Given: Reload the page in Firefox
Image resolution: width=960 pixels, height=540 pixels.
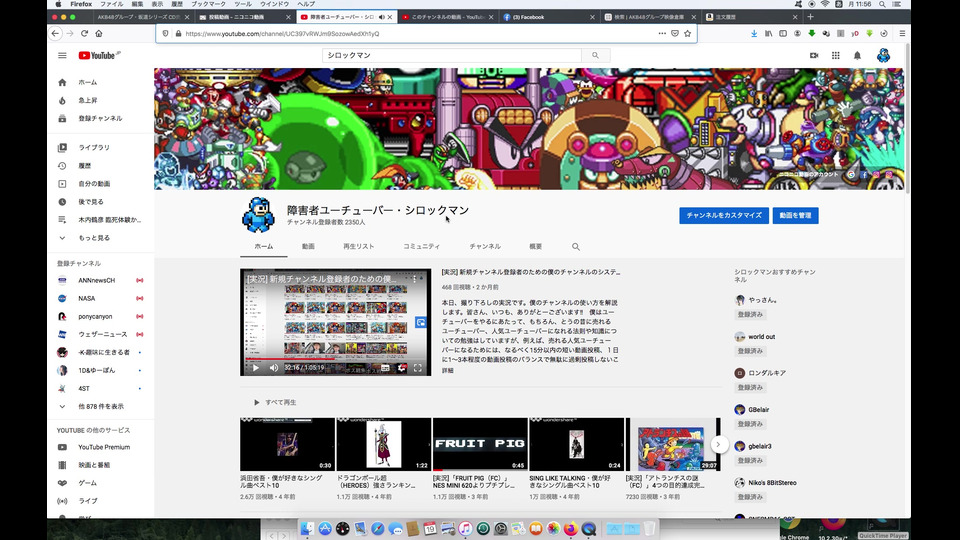Looking at the screenshot, I should coord(84,34).
